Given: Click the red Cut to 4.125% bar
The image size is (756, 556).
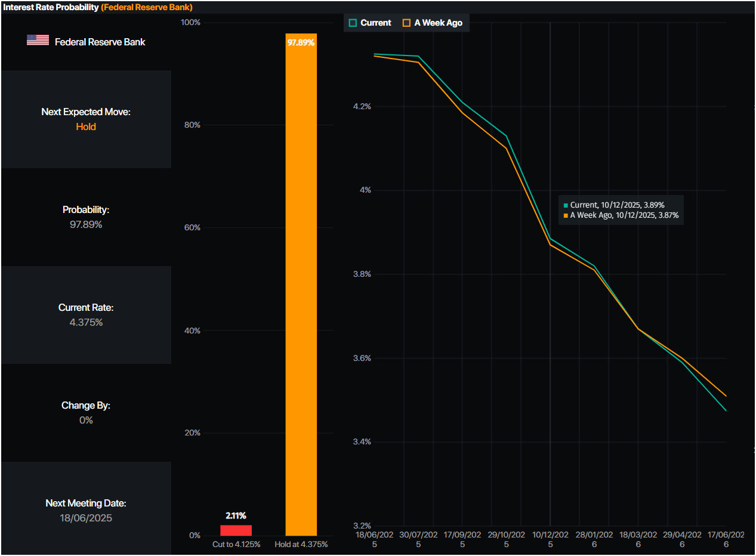Looking at the screenshot, I should (x=236, y=530).
